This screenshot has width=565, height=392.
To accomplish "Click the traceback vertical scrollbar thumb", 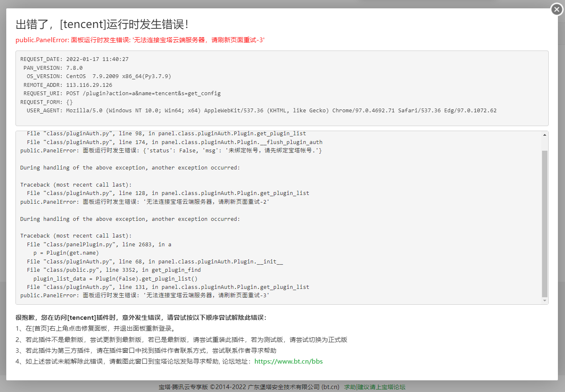I will (x=545, y=224).
